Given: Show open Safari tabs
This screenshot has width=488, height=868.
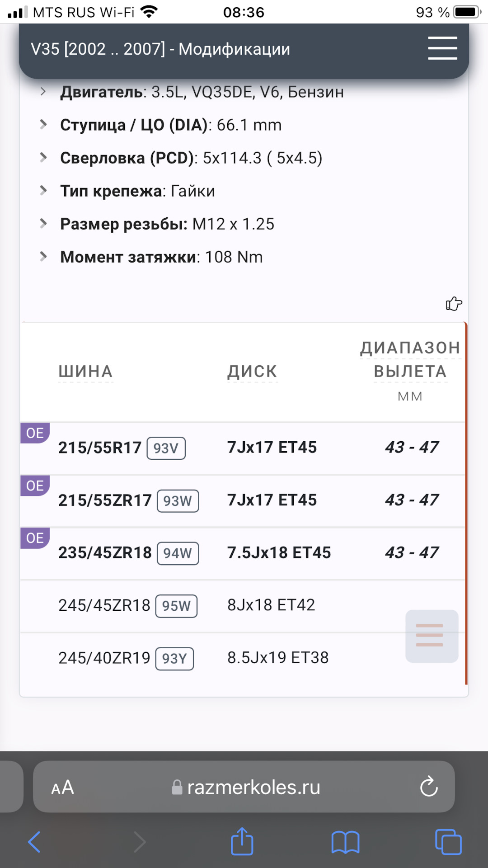Looking at the screenshot, I should [448, 842].
